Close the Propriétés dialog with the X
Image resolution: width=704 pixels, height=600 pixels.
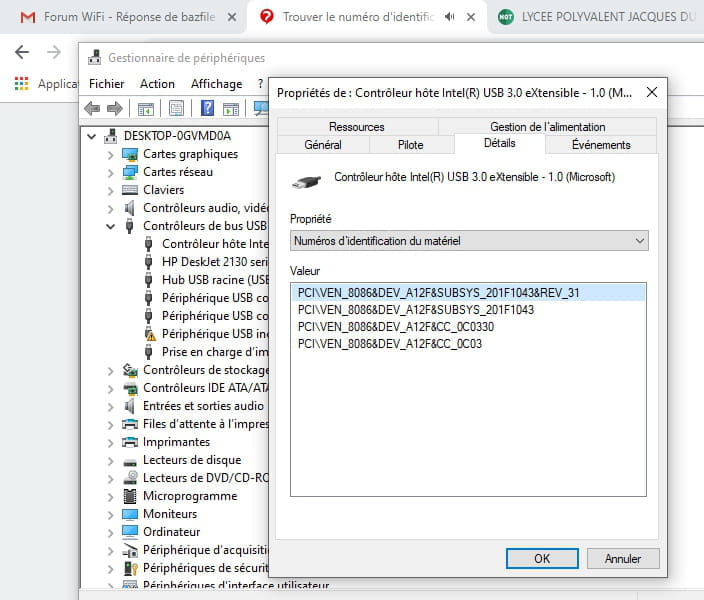pos(652,92)
